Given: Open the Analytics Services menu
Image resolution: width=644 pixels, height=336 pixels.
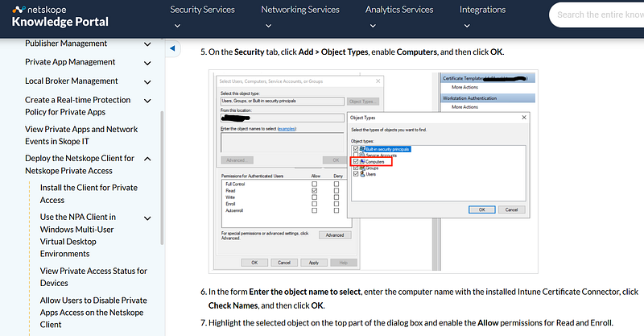Looking at the screenshot, I should pos(398,10).
